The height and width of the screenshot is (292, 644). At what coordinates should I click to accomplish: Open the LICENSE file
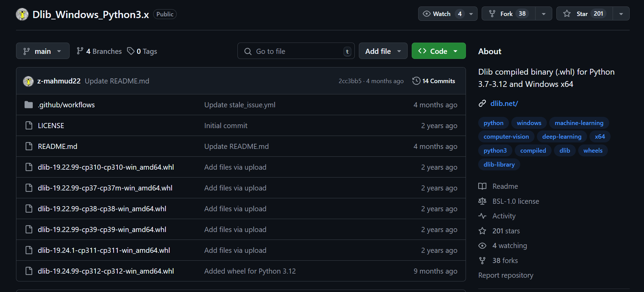[51, 126]
